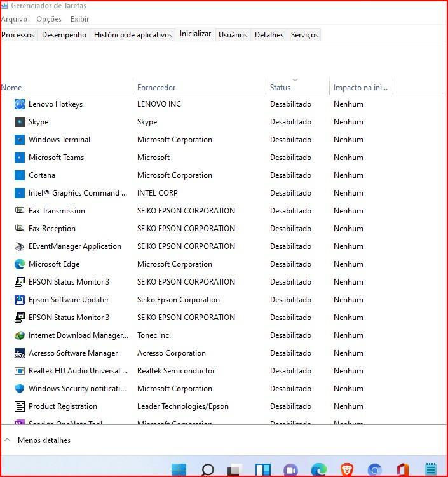Image resolution: width=448 pixels, height=477 pixels.
Task: Click Leader Technologies/Epson supplier cell
Action: pos(182,406)
